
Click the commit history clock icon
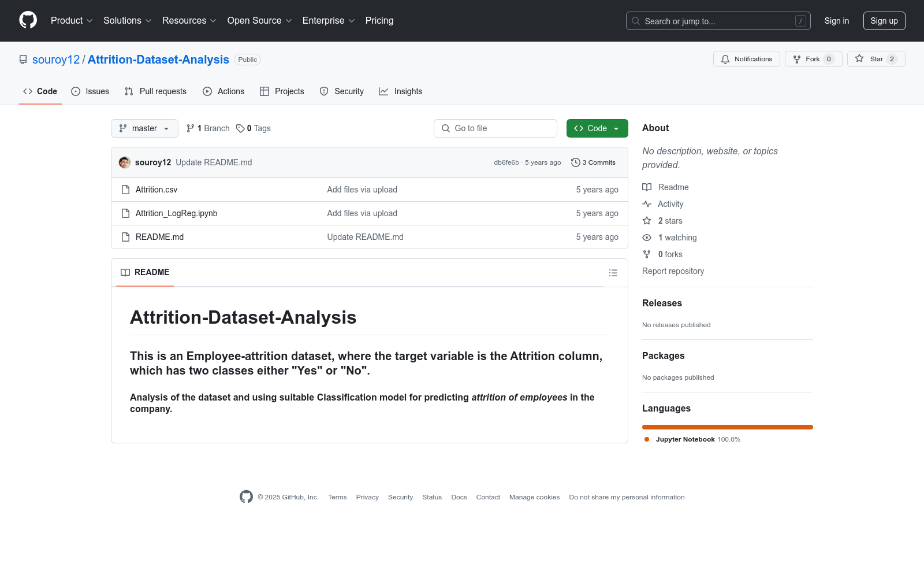click(575, 162)
